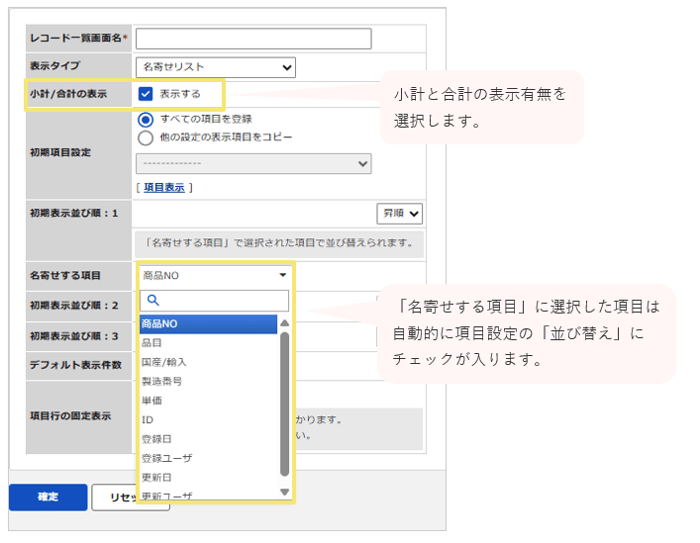The width and height of the screenshot is (700, 543).
Task: Select 国産/輸入 from the dropdown list
Action: point(208,362)
